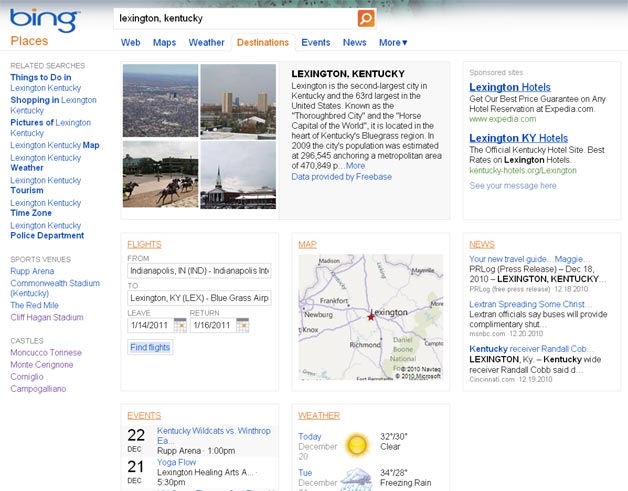Open Cliff Hagan Stadium link
Viewport: 628px width, 491px height.
pos(47,317)
